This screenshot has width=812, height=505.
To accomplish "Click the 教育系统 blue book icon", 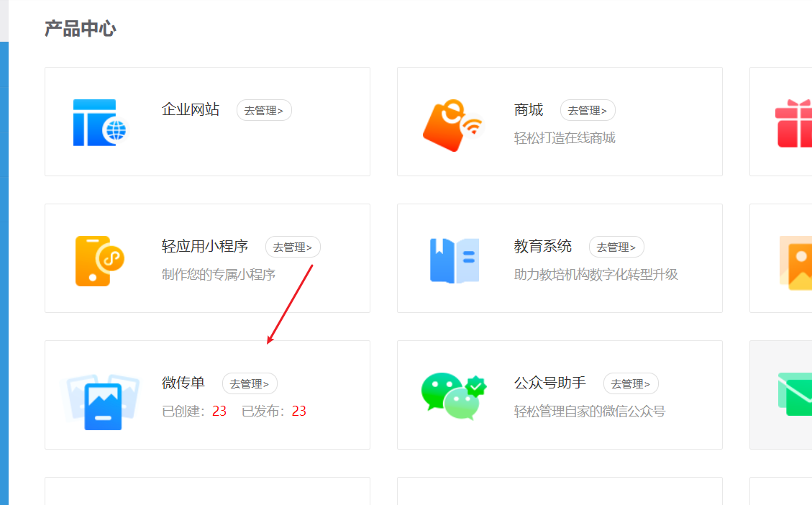I will pos(454,260).
